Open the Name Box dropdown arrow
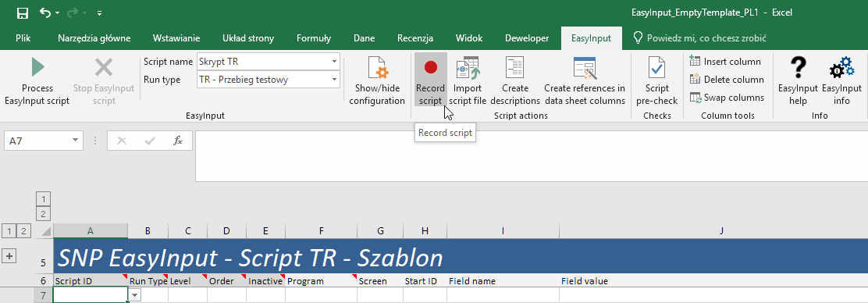The width and height of the screenshot is (868, 303). tap(75, 141)
